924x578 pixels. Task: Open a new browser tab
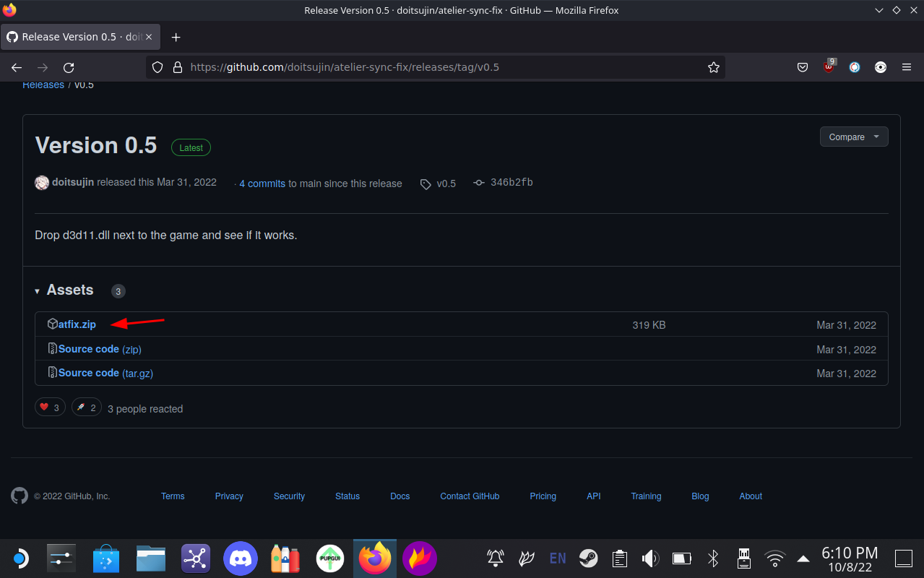coord(176,37)
